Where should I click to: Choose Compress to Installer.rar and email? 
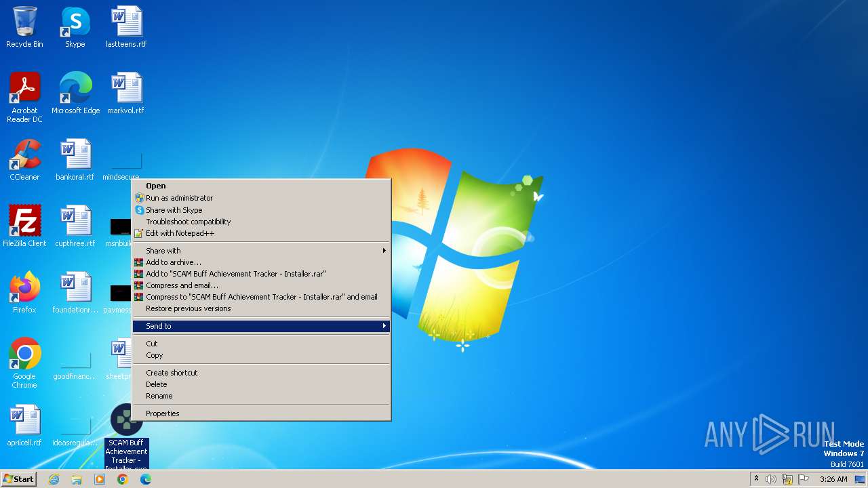(261, 297)
